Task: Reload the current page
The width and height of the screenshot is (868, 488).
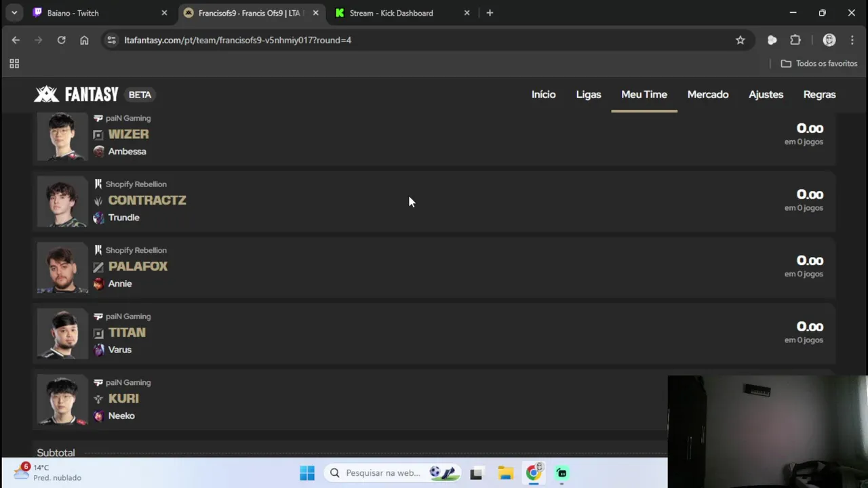Action: click(x=61, y=40)
